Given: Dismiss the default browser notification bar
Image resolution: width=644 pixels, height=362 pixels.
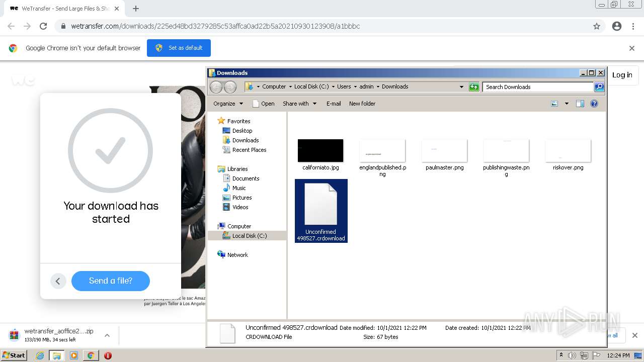Looking at the screenshot, I should 632,48.
